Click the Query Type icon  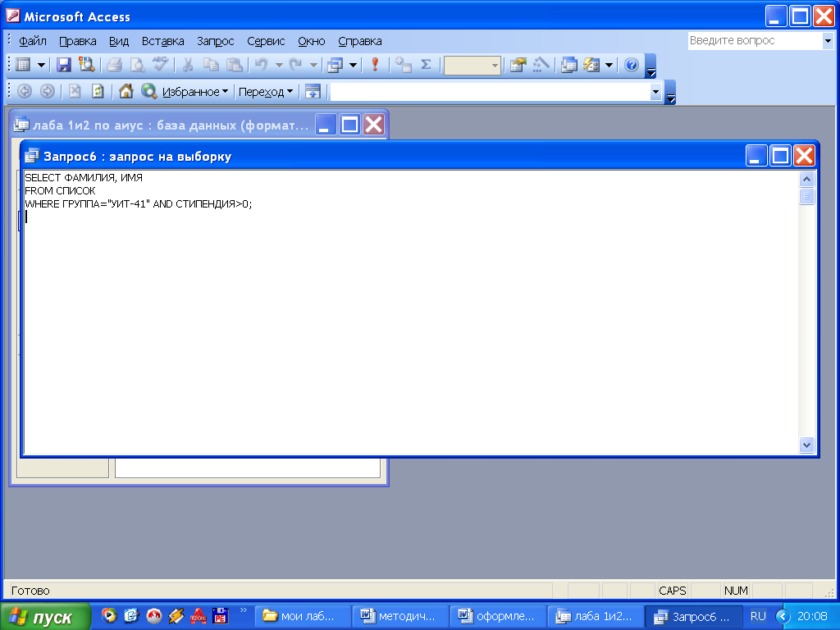click(x=336, y=66)
